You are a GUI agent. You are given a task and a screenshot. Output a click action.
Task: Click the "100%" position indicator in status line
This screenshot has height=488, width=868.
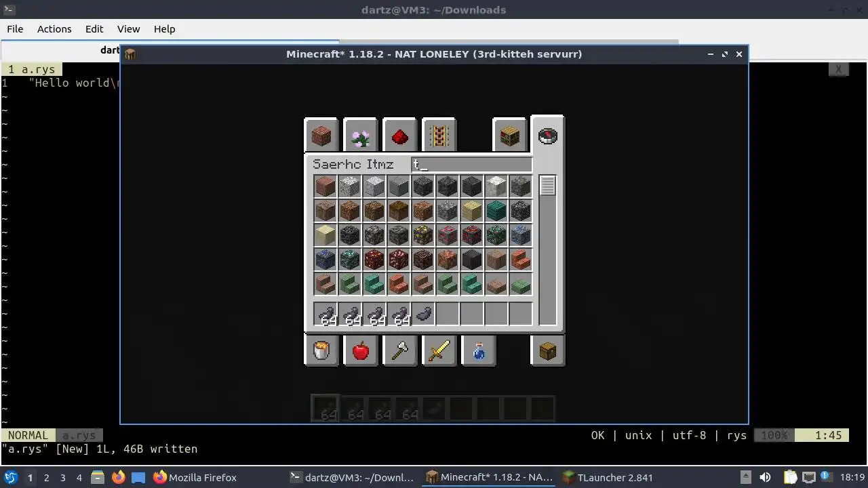coord(774,435)
